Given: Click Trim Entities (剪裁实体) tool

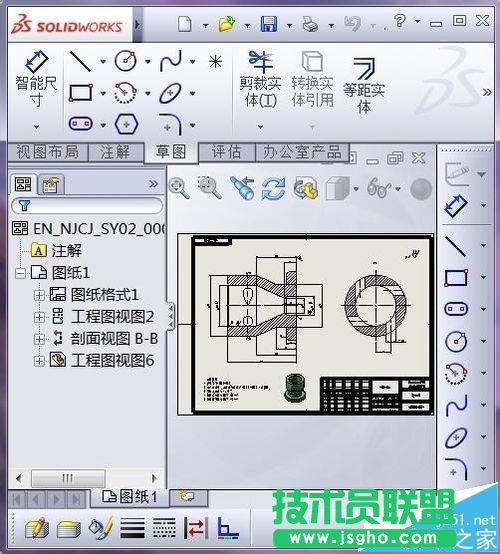Looking at the screenshot, I should [x=260, y=79].
